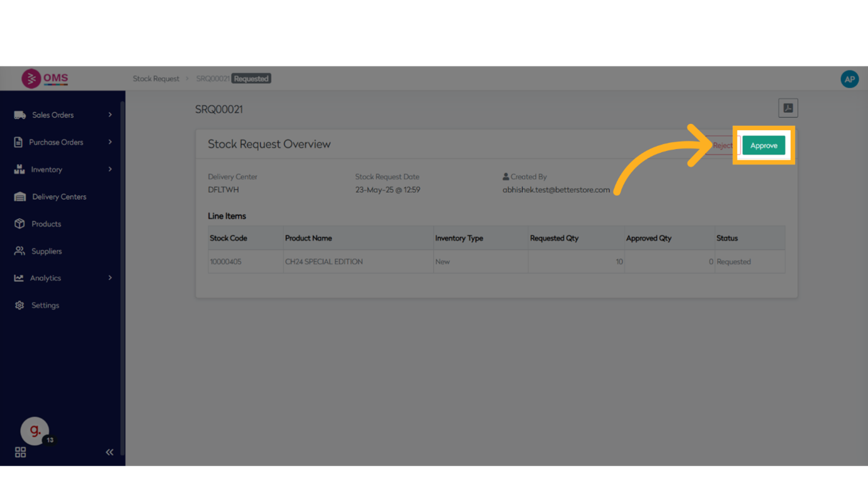Click the Purchase Orders document icon

pyautogui.click(x=18, y=142)
